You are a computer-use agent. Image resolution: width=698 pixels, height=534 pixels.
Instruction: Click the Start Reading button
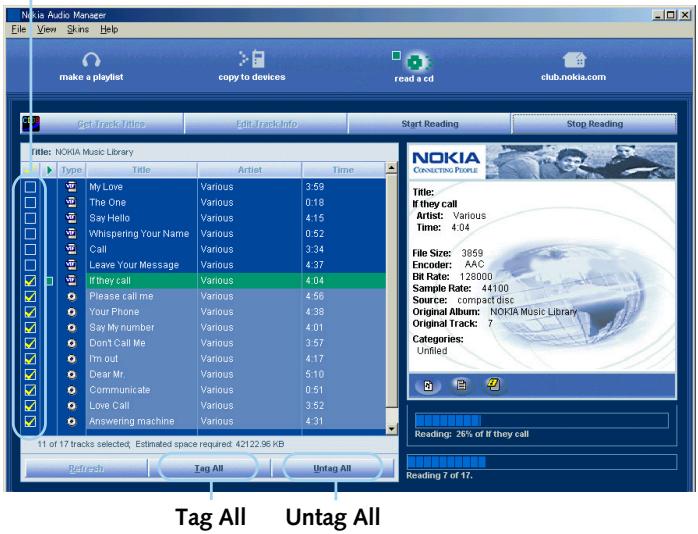430,124
